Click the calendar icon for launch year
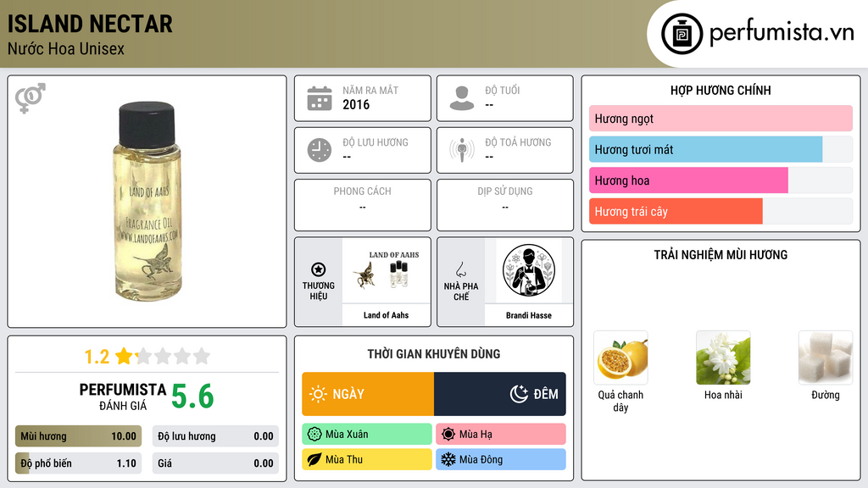The width and height of the screenshot is (868, 488). coord(320,98)
